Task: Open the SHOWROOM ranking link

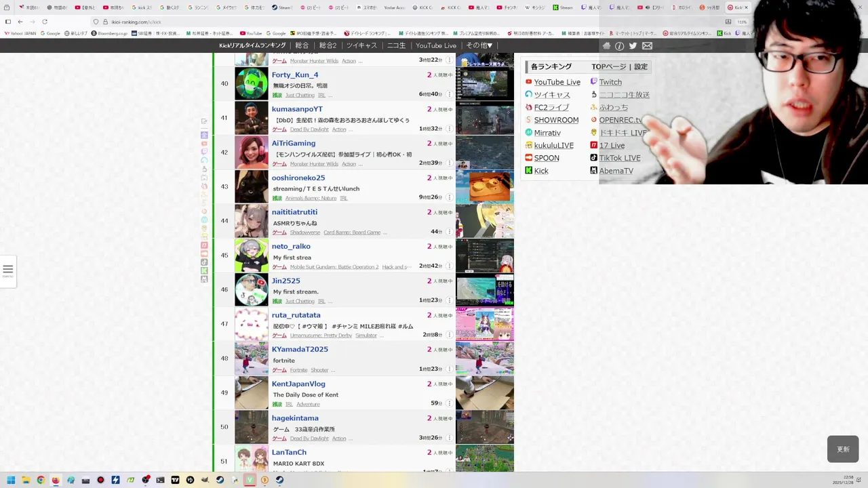Action: click(x=556, y=120)
